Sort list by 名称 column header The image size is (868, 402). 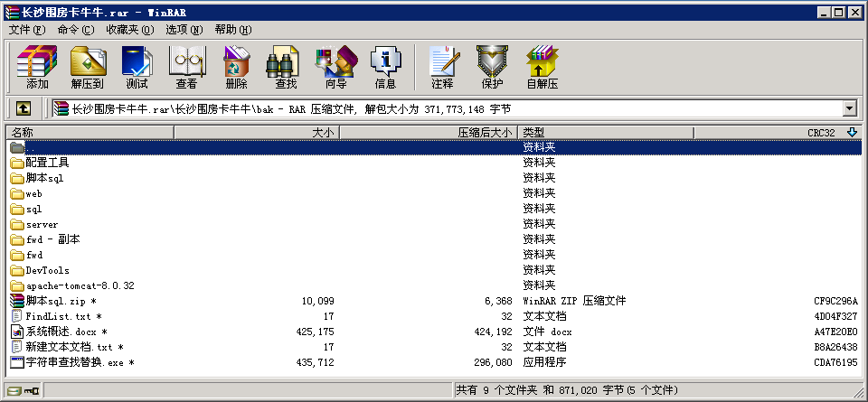click(x=89, y=133)
